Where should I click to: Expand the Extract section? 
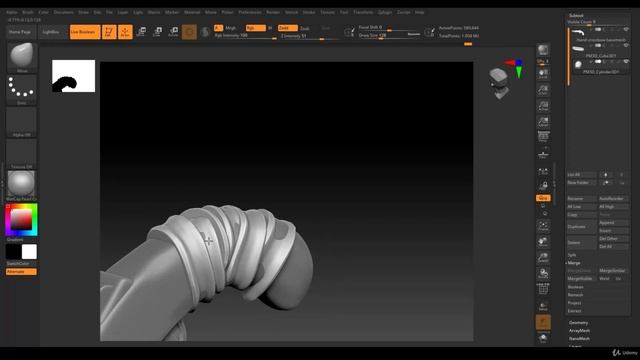[x=574, y=311]
